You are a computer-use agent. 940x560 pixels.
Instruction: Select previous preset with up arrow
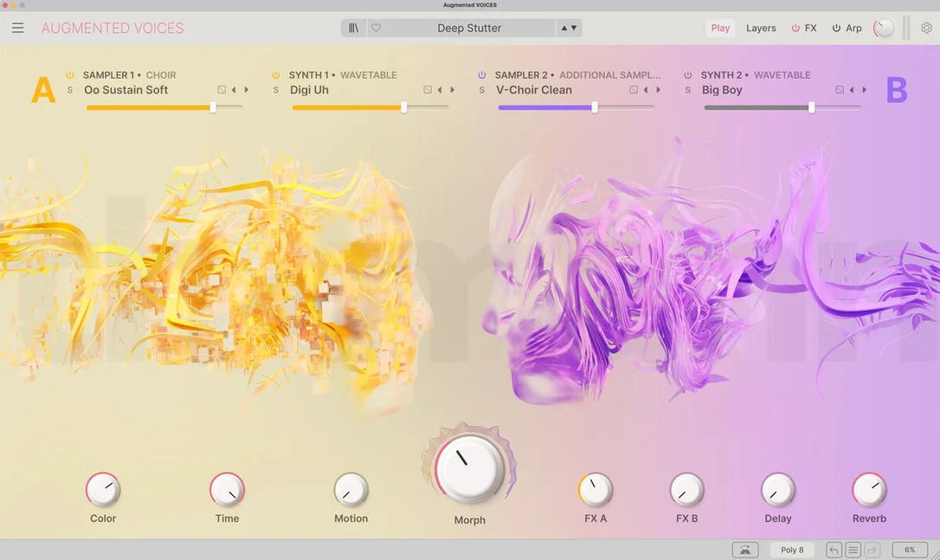(563, 28)
